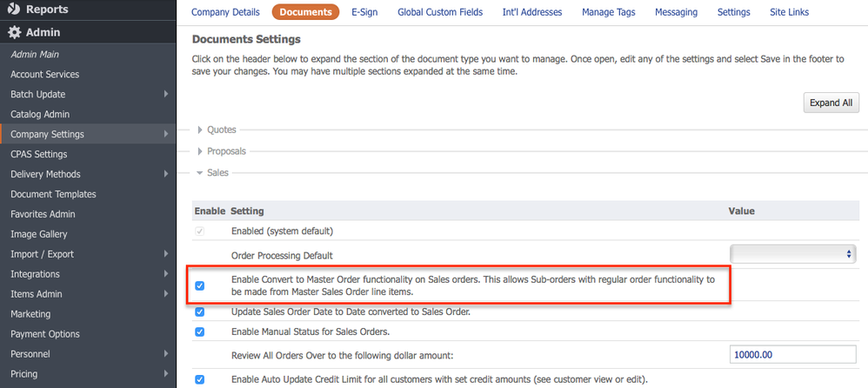Switch to the E-Sign tab

[364, 12]
